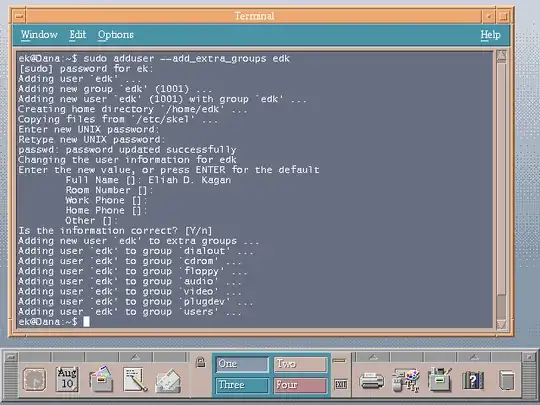Click the 'Other []:' line
Screen dimensions: 540x405
[x=91, y=221]
